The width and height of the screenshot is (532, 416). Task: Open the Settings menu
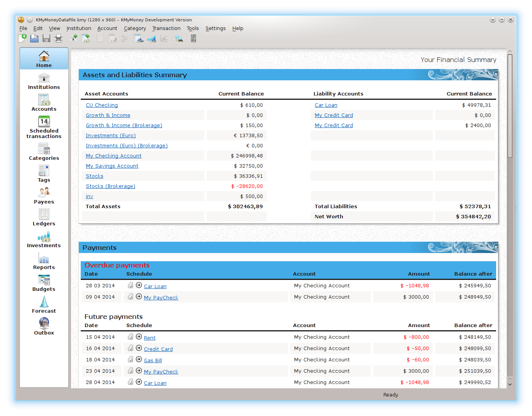coord(215,28)
